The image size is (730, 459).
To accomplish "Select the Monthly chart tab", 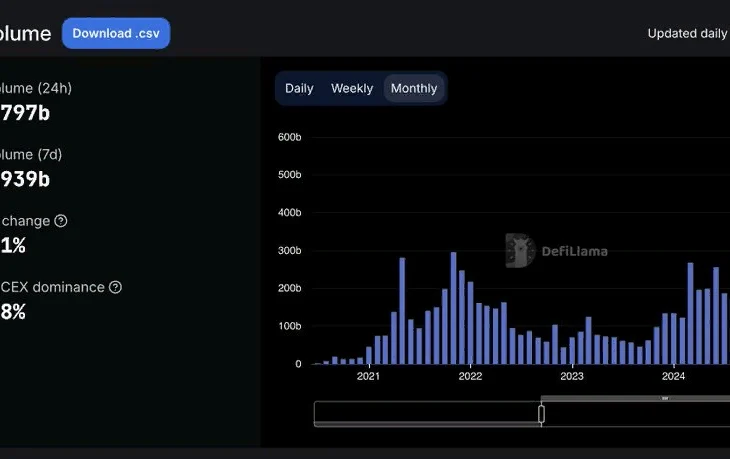I will [x=414, y=88].
